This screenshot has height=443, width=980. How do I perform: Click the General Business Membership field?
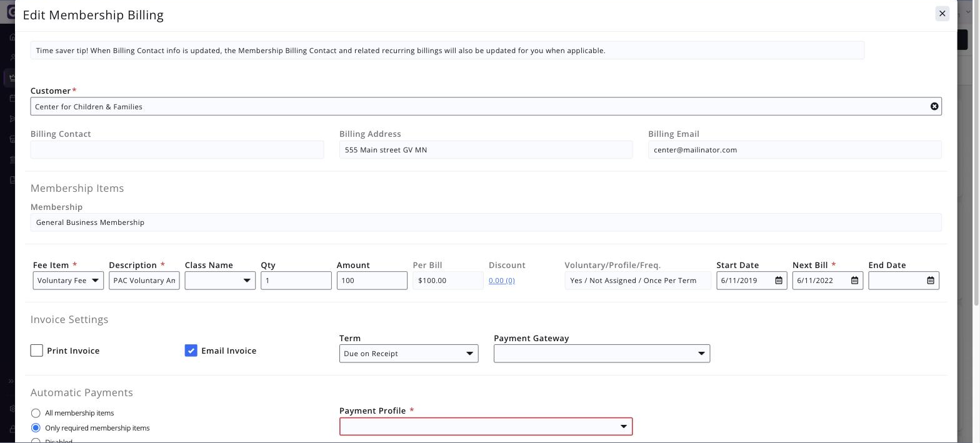(x=486, y=222)
